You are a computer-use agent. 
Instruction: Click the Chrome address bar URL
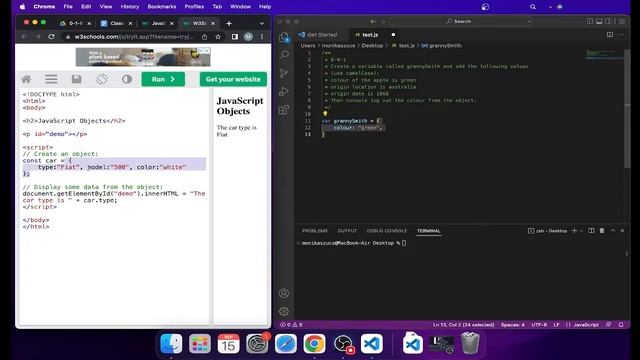tap(134, 37)
